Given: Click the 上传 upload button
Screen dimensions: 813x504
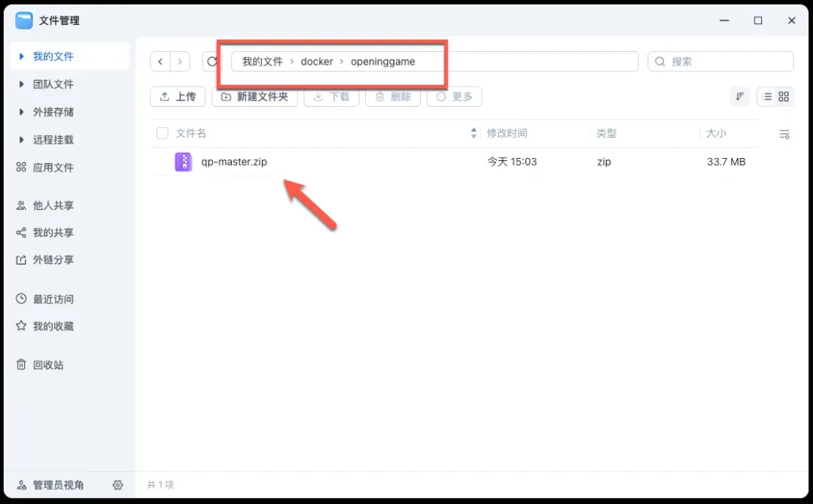Looking at the screenshot, I should pyautogui.click(x=178, y=96).
